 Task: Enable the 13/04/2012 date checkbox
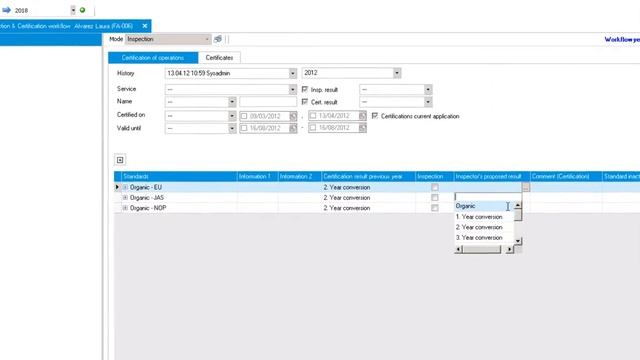tap(313, 116)
